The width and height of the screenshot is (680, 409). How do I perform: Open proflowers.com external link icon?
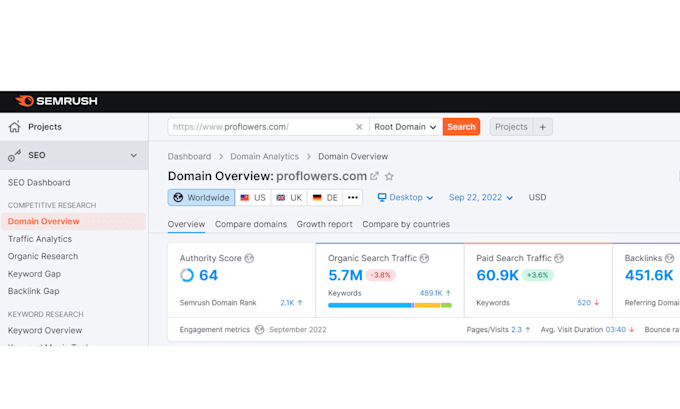[374, 176]
